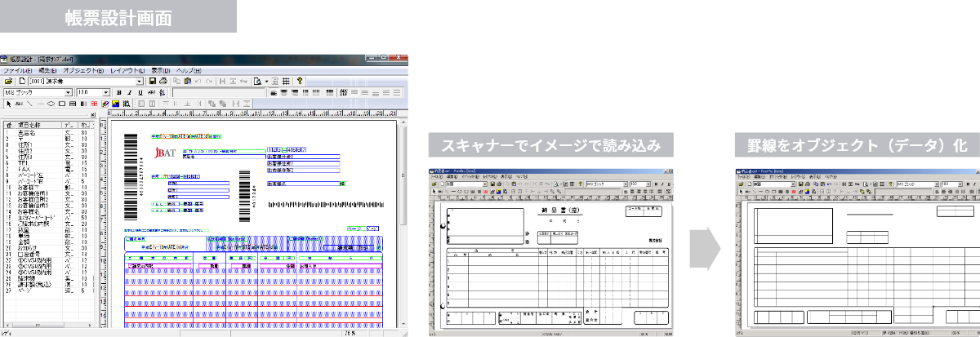Select the diagonal line drawing tool

tap(29, 104)
